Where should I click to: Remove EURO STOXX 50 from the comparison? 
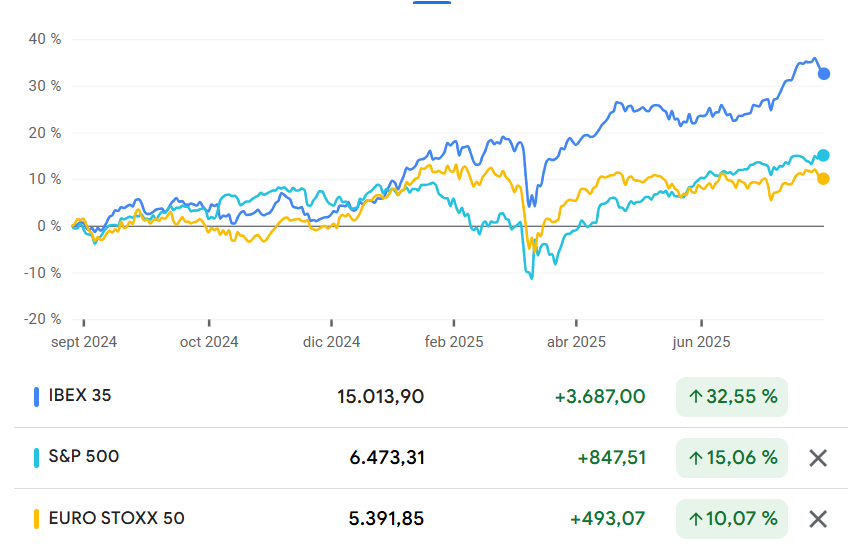[818, 519]
